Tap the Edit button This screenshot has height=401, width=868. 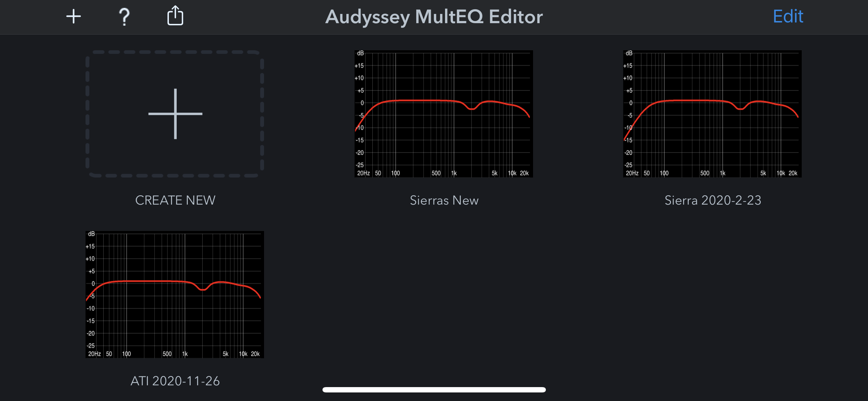tap(788, 16)
